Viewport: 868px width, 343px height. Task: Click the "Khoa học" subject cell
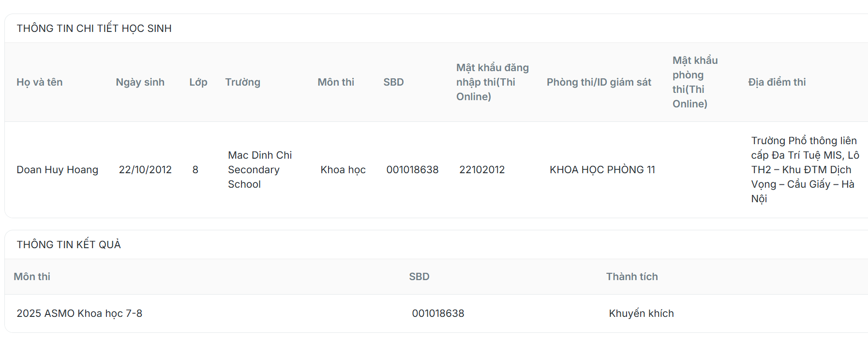pyautogui.click(x=343, y=170)
